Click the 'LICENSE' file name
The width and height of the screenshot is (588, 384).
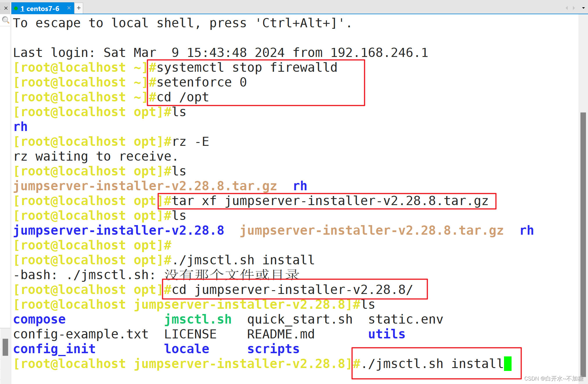point(190,334)
